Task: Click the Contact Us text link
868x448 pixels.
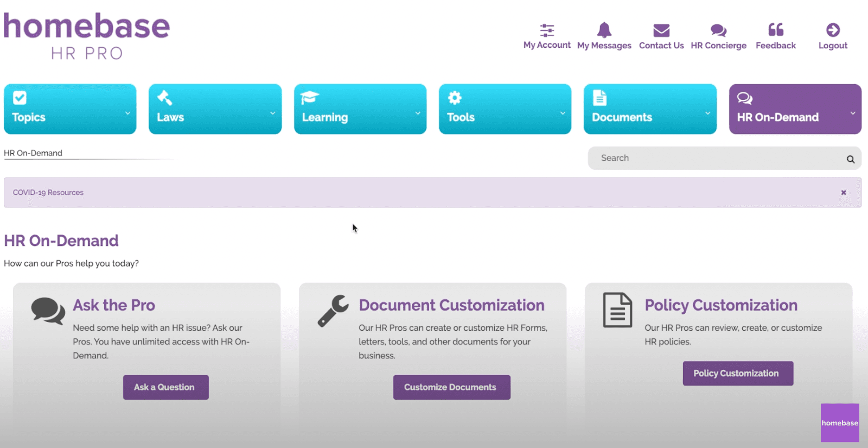Action: (x=661, y=46)
